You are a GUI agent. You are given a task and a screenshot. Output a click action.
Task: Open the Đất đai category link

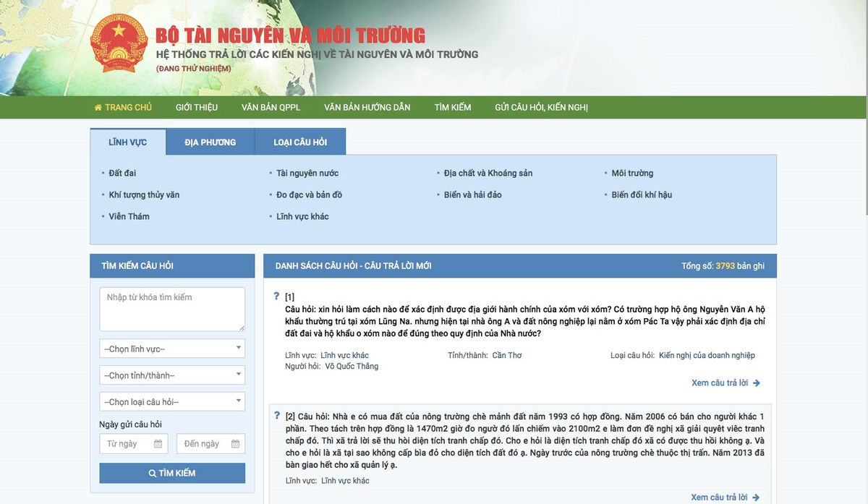(122, 174)
